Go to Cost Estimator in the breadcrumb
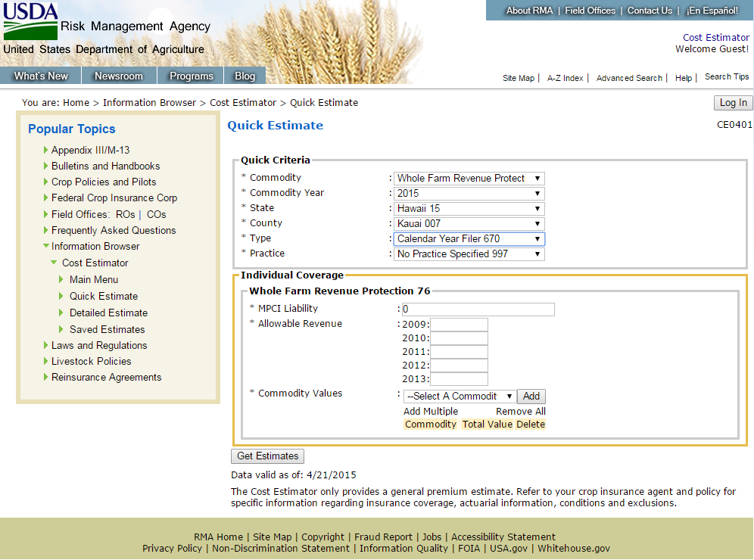The height and width of the screenshot is (560, 754). click(x=243, y=103)
